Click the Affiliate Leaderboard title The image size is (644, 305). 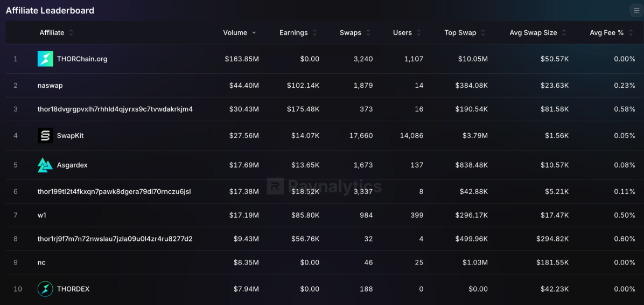pyautogui.click(x=50, y=11)
